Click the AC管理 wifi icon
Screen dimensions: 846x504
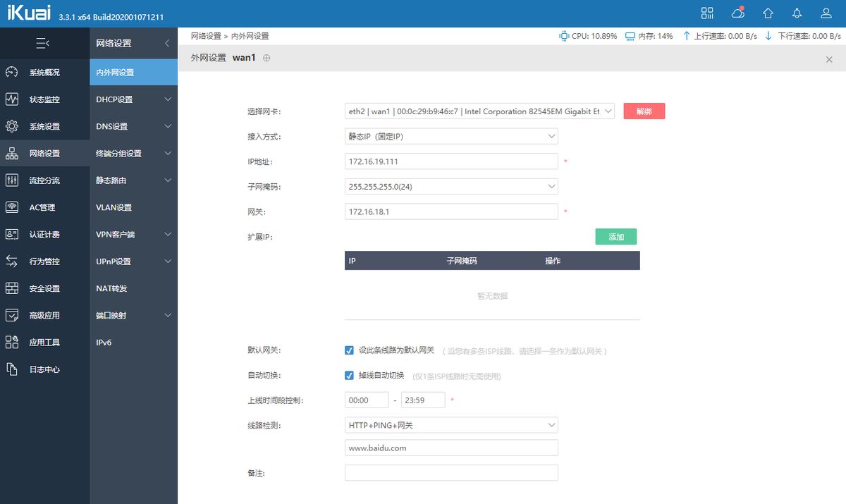tap(12, 207)
